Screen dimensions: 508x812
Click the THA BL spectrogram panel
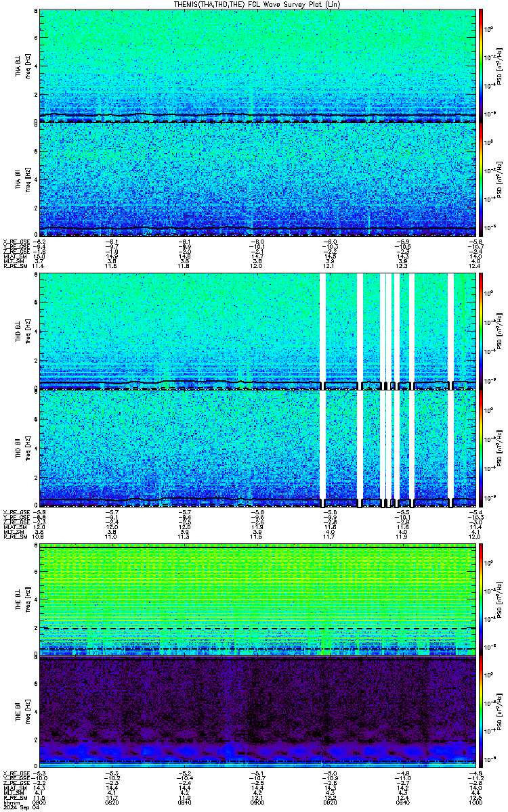coord(258,66)
